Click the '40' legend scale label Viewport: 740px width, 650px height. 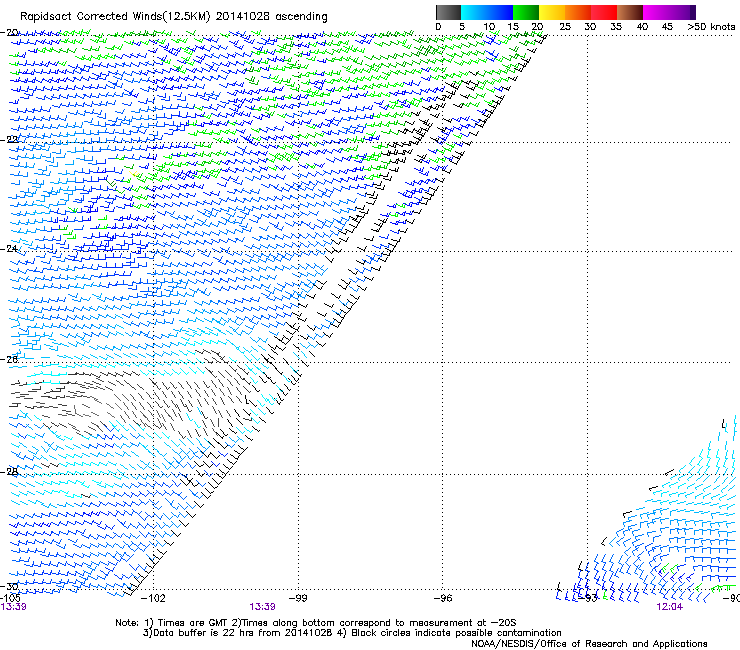642,27
